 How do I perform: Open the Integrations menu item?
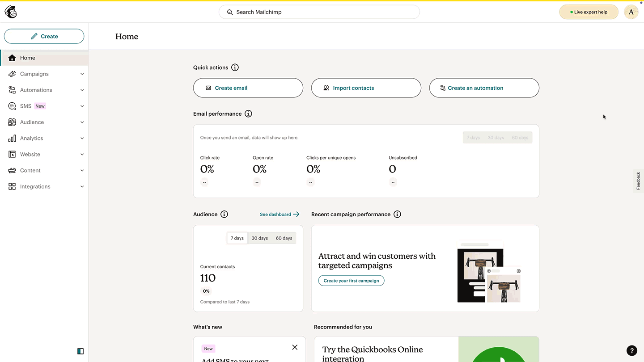tap(35, 186)
